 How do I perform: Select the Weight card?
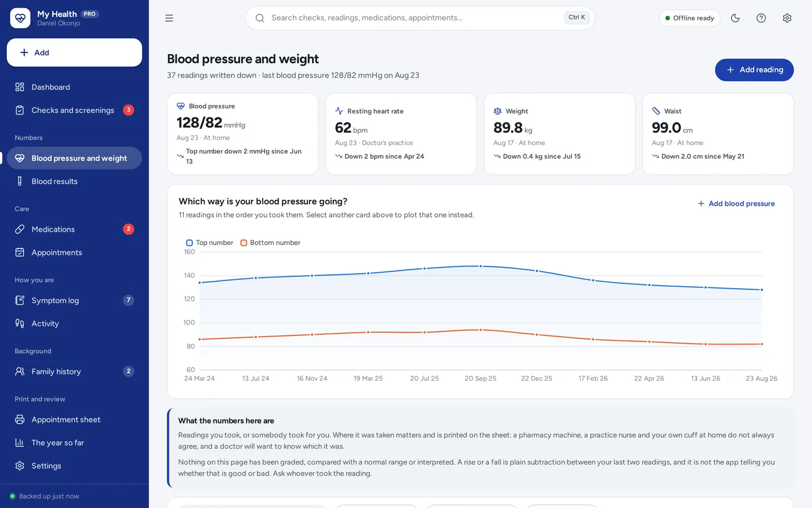tap(559, 134)
